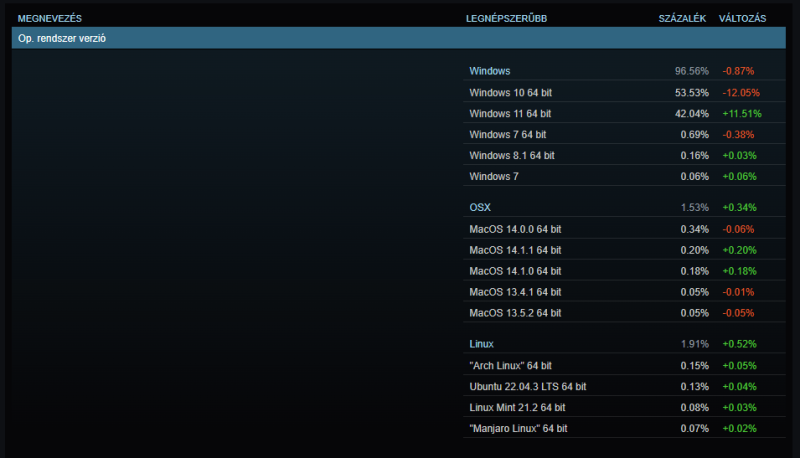This screenshot has height=458, width=800.
Task: Click the 53.53% value for Windows 10
Action: (x=691, y=93)
